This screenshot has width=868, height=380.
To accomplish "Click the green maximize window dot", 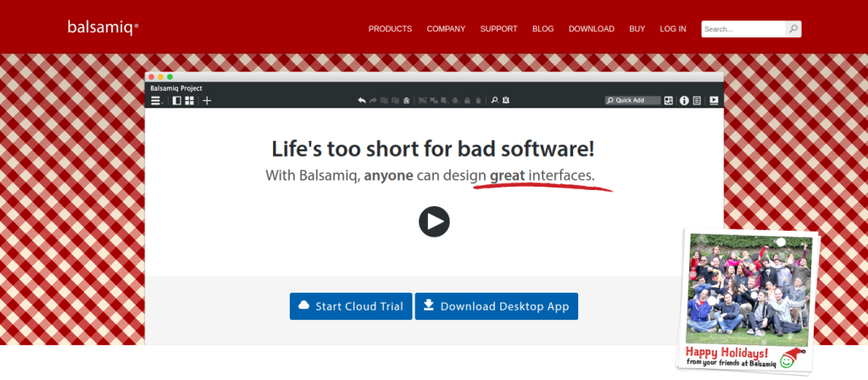I will pyautogui.click(x=170, y=77).
